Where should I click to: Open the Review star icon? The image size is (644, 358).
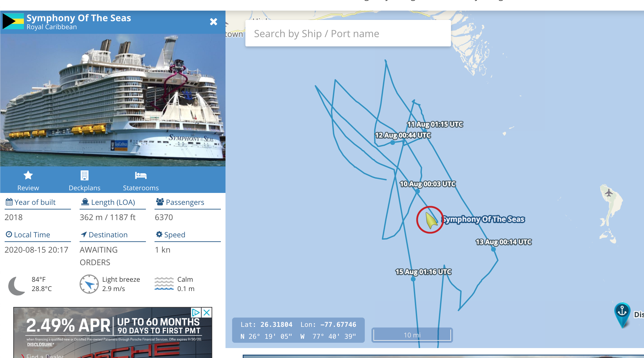pyautogui.click(x=28, y=175)
